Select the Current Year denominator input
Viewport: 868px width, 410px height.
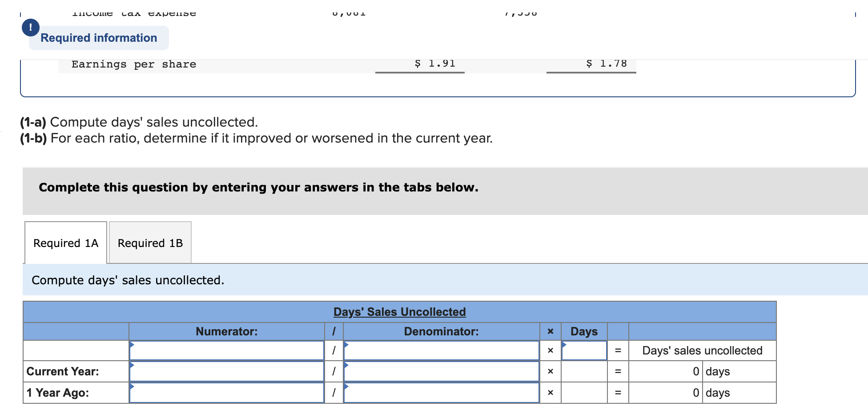click(x=442, y=371)
